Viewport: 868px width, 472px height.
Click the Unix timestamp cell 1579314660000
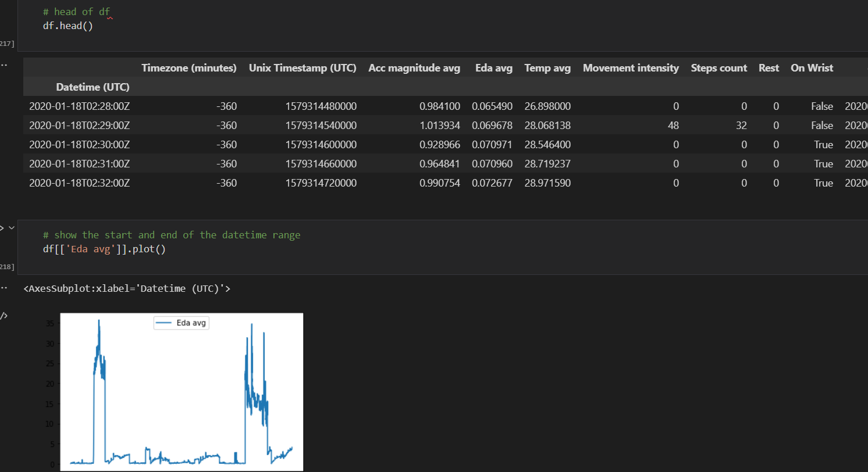321,164
